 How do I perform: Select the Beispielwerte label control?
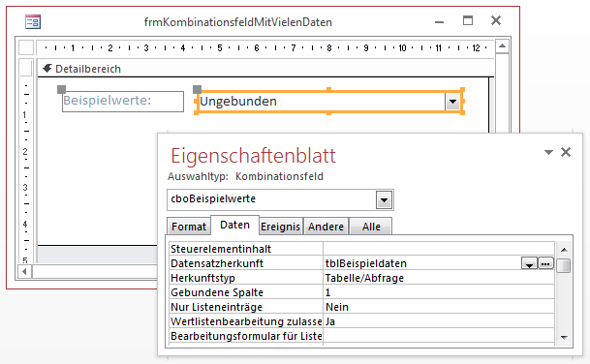click(123, 101)
